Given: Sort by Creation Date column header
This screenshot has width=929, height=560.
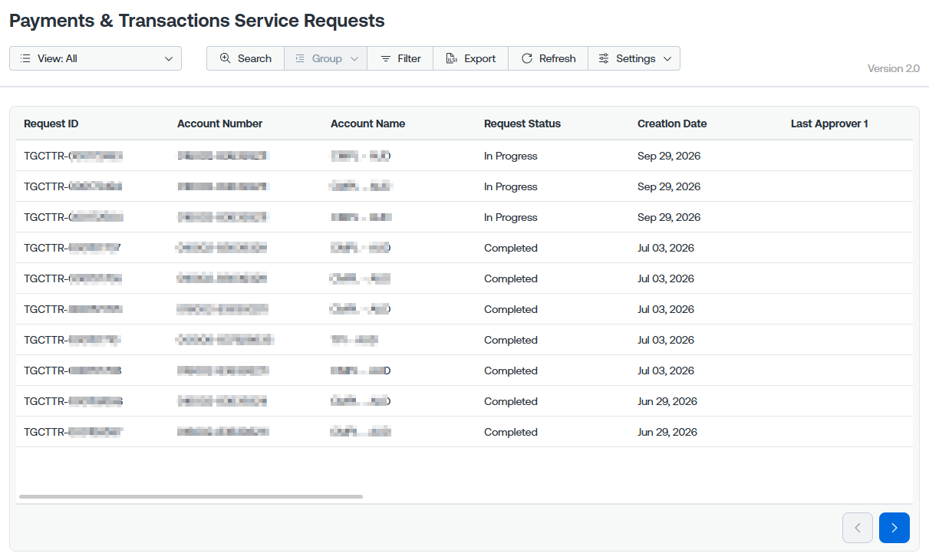Looking at the screenshot, I should pyautogui.click(x=672, y=124).
